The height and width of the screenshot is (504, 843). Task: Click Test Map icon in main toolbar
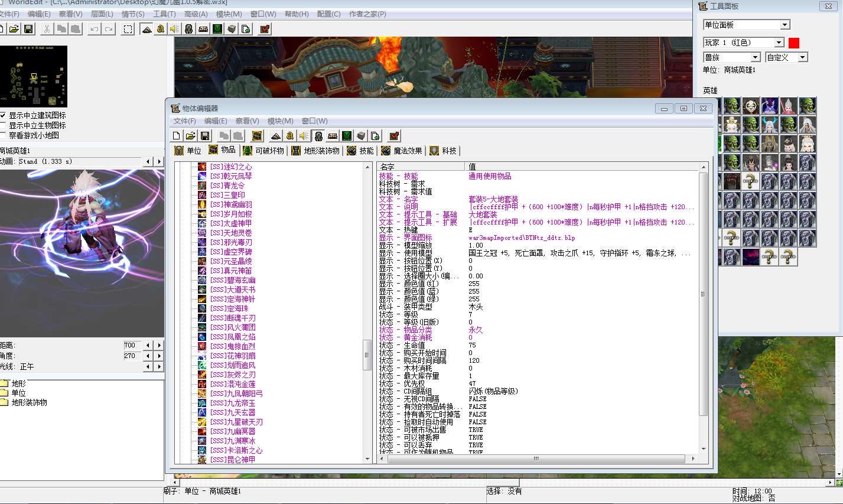[265, 28]
